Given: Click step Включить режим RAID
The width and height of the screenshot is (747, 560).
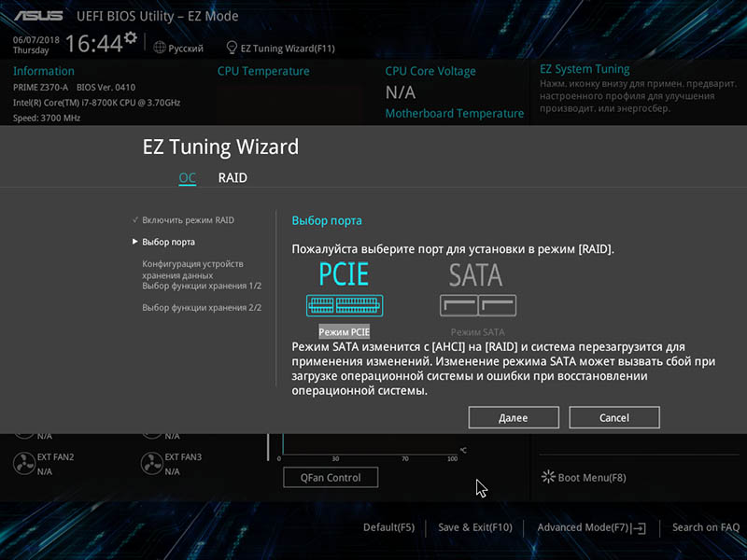Looking at the screenshot, I should click(x=188, y=220).
